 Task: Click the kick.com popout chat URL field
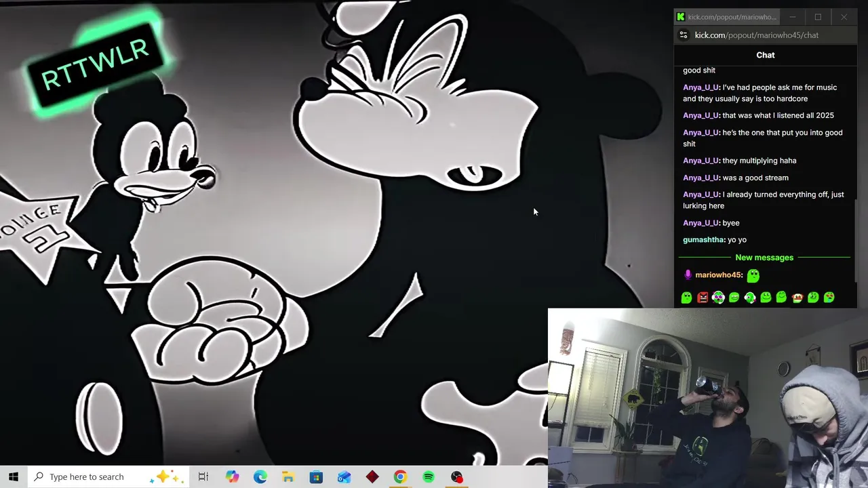[757, 35]
